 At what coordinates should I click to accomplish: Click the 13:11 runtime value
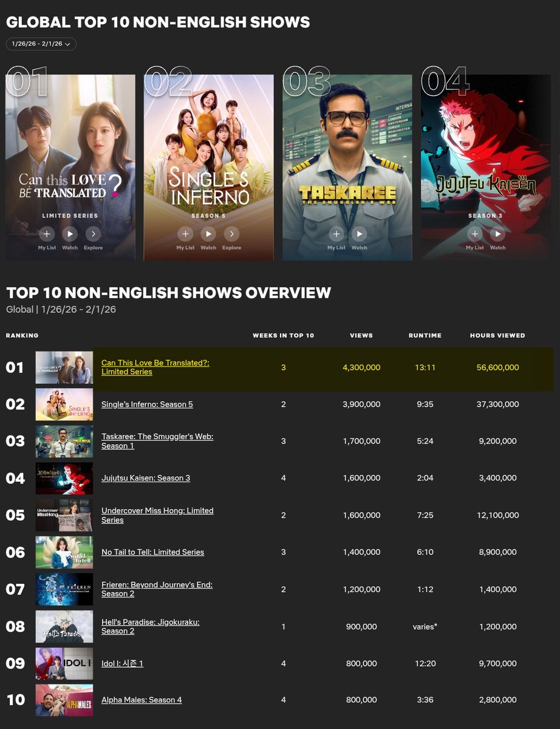point(425,368)
